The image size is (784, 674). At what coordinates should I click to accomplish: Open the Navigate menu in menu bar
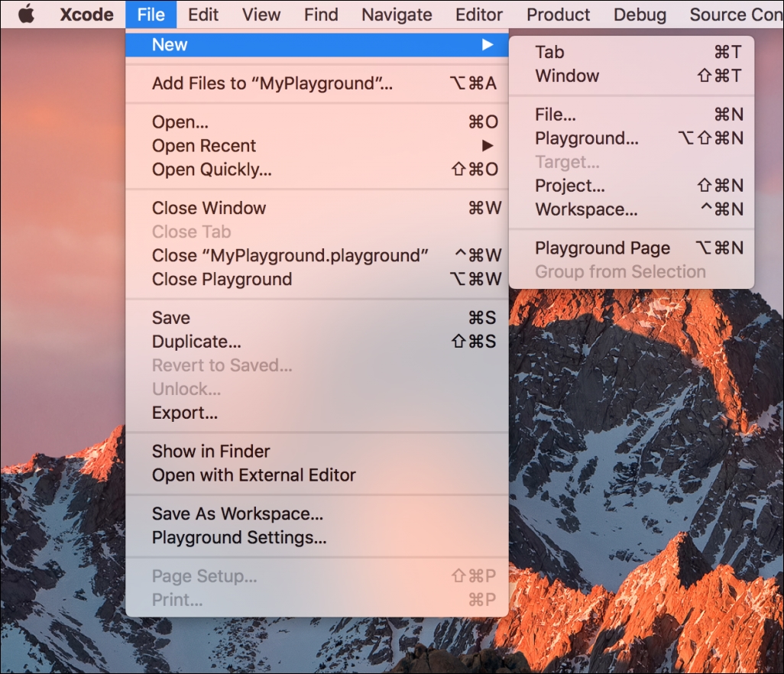(x=397, y=15)
